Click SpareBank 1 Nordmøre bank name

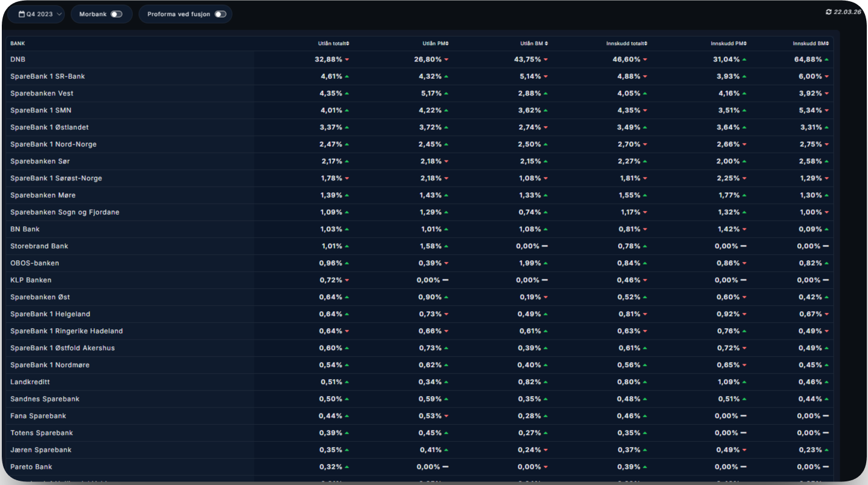50,365
